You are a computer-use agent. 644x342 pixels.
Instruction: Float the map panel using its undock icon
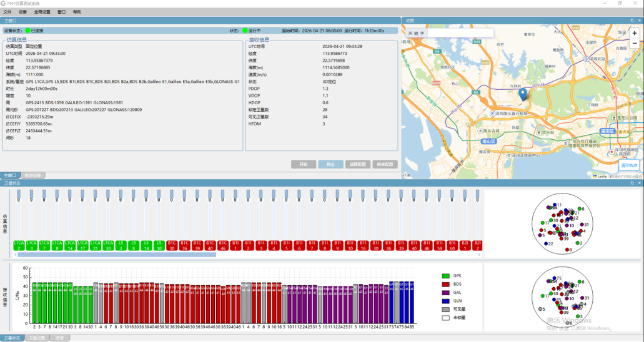pos(632,20)
